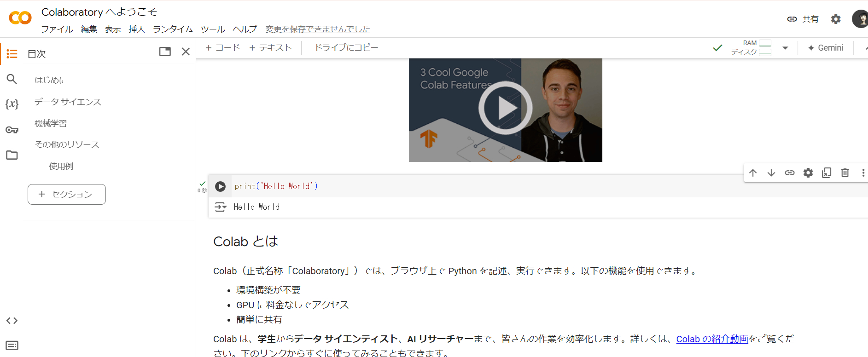Open the 編集 menu
The image size is (868, 357).
[89, 29]
